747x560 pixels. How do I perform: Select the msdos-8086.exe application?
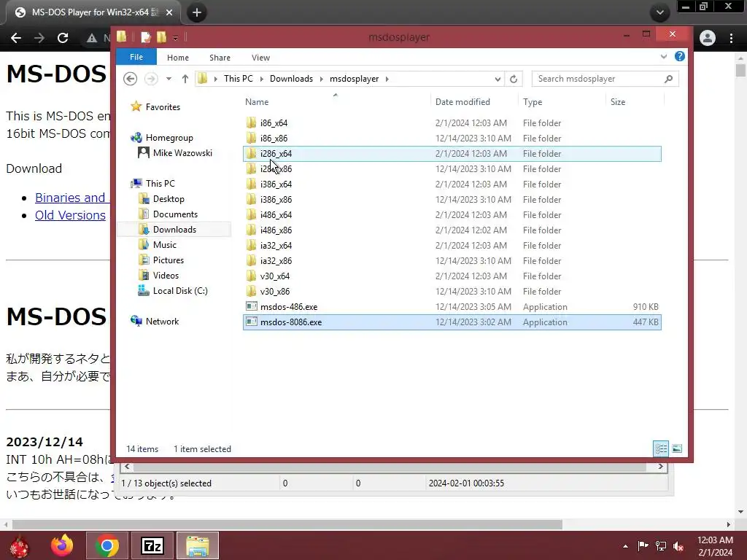point(452,322)
